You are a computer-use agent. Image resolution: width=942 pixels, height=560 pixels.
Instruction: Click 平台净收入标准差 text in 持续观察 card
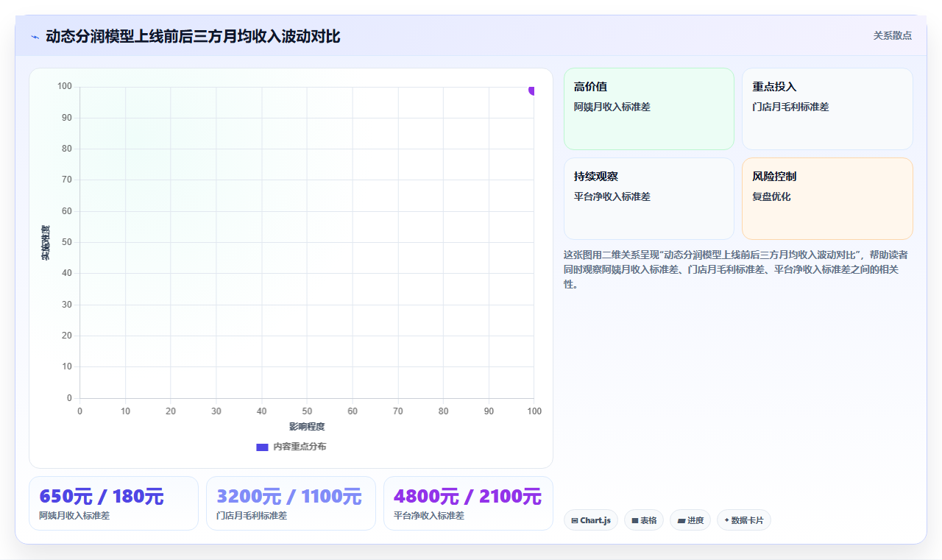click(612, 196)
